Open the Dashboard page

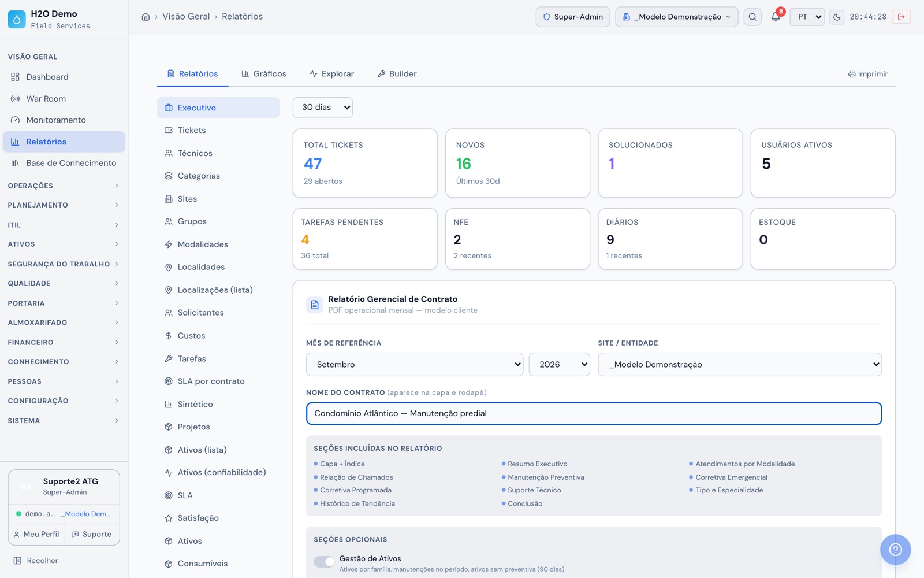[x=64, y=77]
